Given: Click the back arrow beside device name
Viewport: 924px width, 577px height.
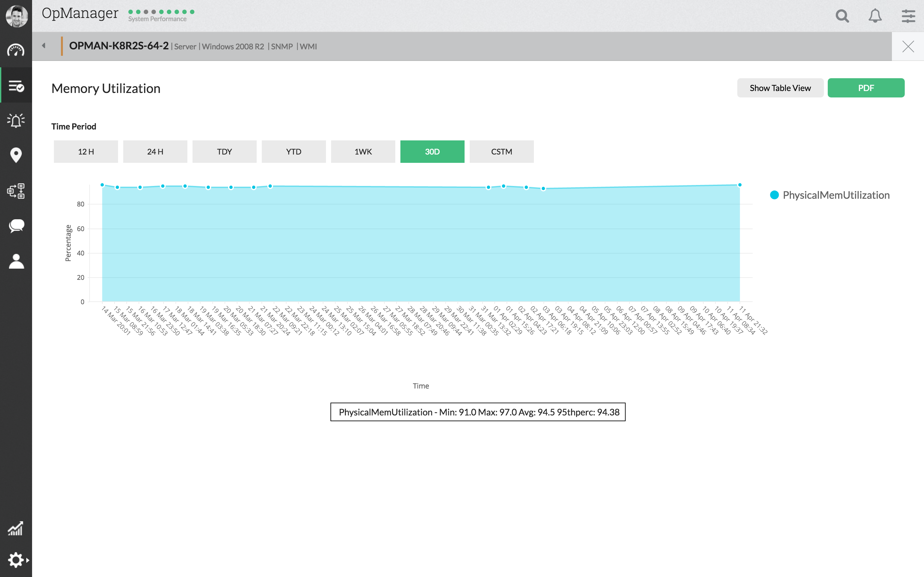Looking at the screenshot, I should pyautogui.click(x=44, y=46).
